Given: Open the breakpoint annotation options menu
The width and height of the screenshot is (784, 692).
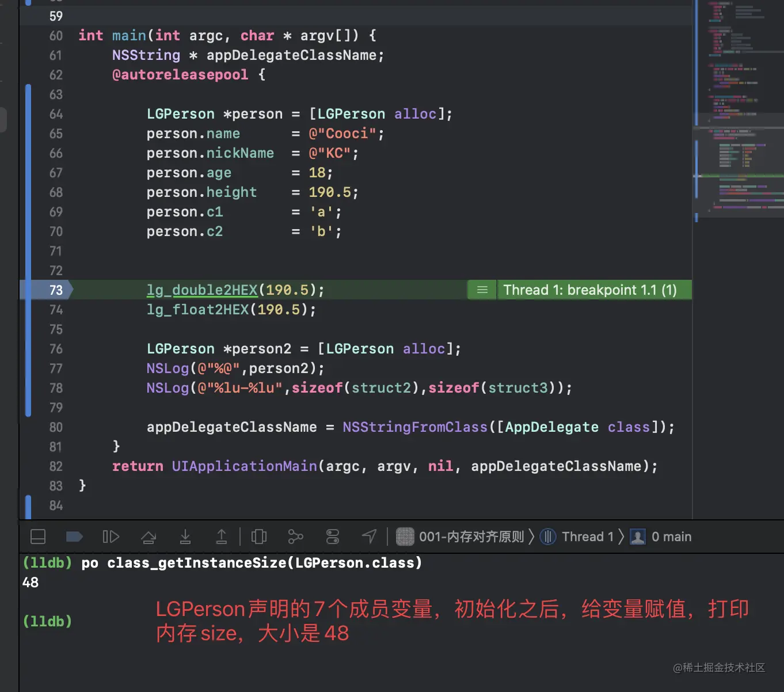Looking at the screenshot, I should 481,290.
